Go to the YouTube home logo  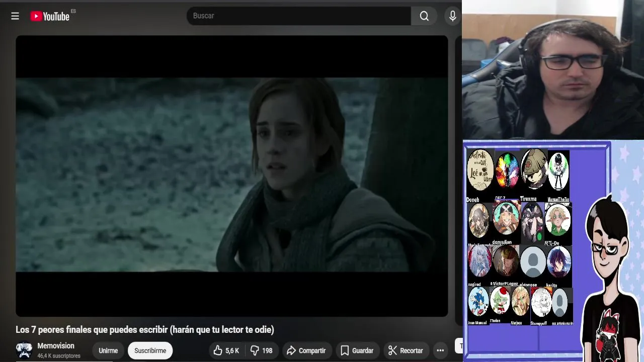[x=50, y=16]
